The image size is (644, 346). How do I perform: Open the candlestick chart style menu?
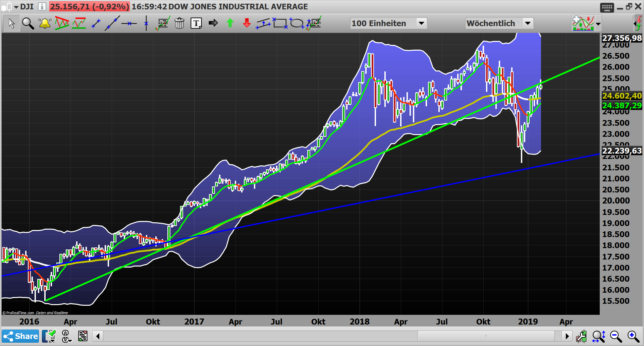point(10,6)
